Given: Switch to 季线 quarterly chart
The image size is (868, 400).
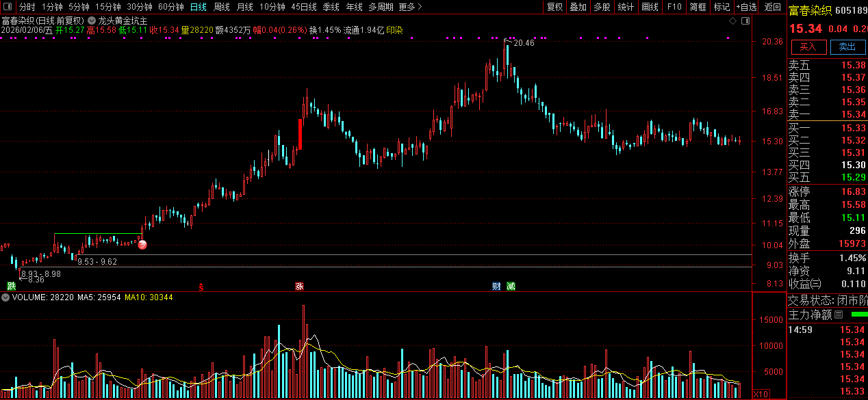Looking at the screenshot, I should (331, 7).
